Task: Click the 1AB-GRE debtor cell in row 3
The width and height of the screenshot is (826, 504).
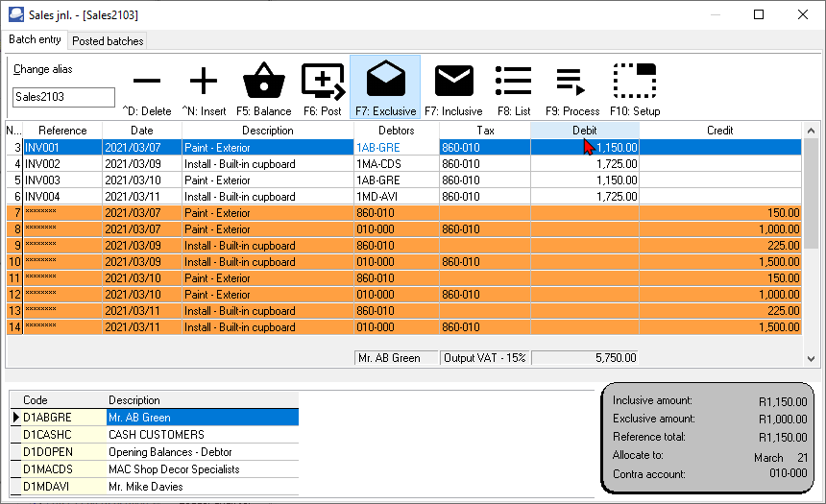Action: point(396,148)
